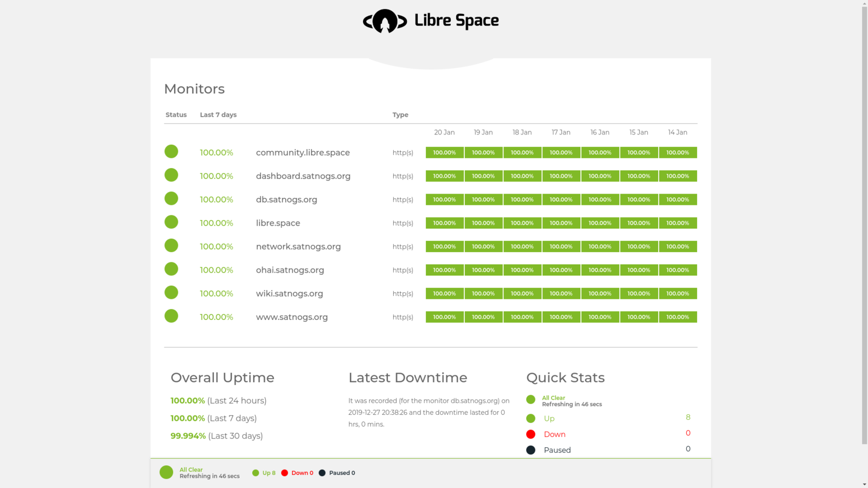Click large All Clear circle in footer bar
This screenshot has height=488, width=868.
click(x=167, y=473)
